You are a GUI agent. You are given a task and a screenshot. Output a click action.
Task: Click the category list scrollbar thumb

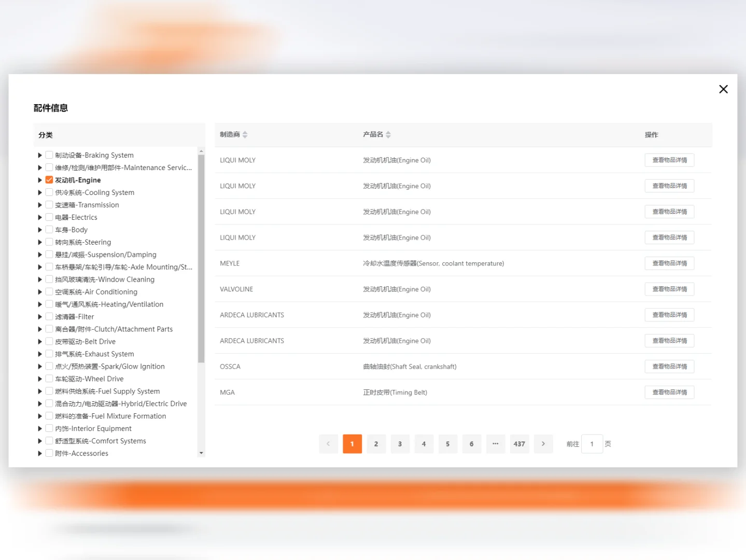(x=201, y=258)
